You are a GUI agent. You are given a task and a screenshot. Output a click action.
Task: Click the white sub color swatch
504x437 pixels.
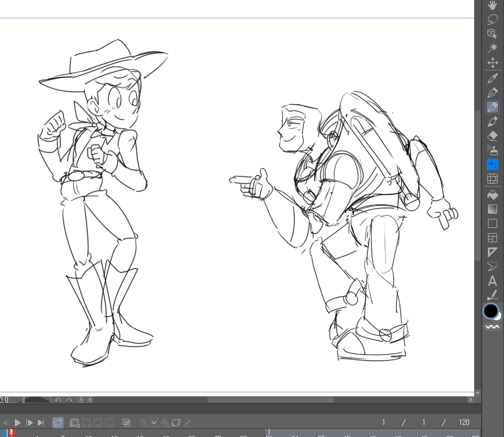(x=498, y=317)
